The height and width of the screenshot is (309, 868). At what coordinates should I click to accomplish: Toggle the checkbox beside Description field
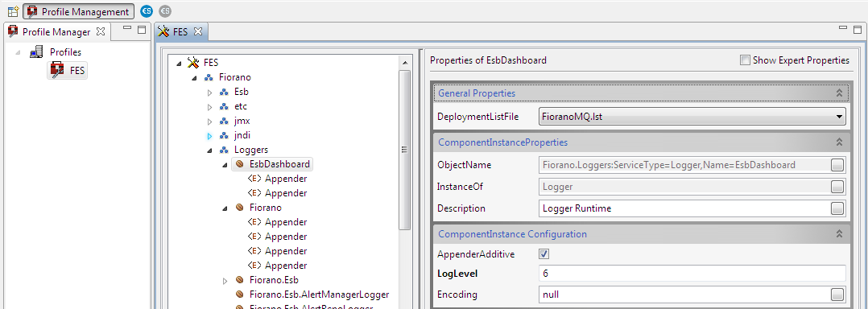[x=837, y=208]
